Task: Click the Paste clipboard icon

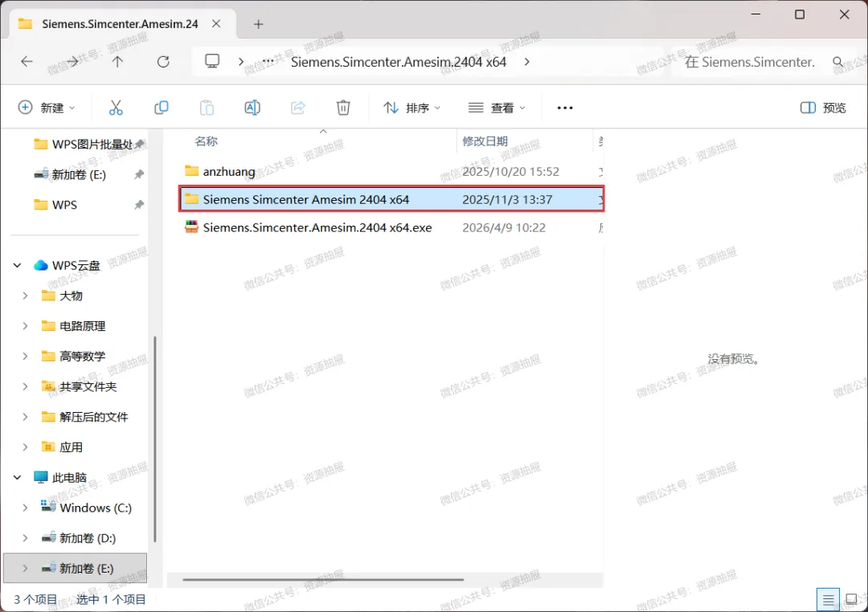Action: pos(207,108)
